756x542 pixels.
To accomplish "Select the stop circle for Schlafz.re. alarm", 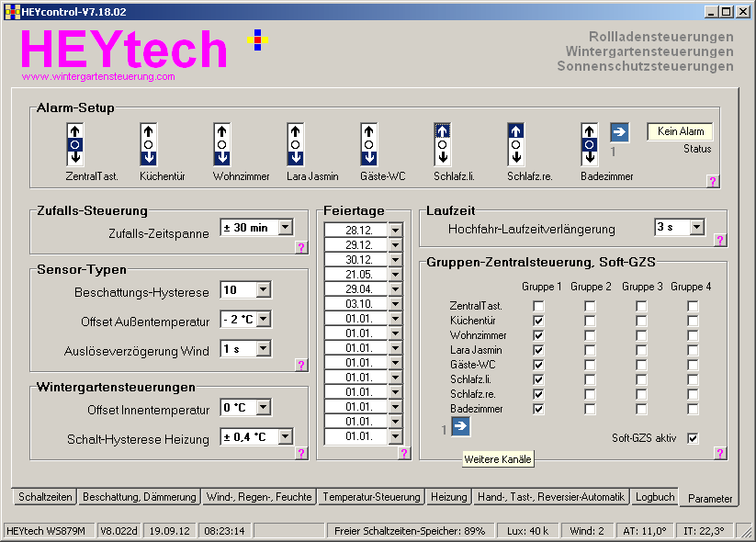I will (x=516, y=144).
